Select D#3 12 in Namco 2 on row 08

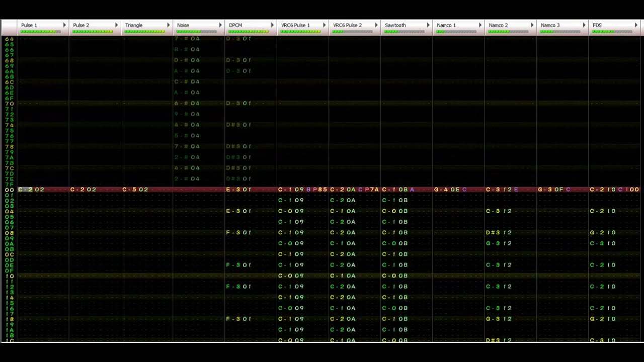point(499,233)
